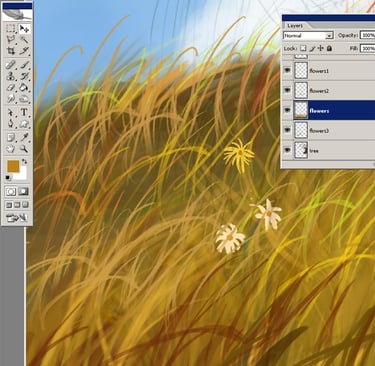
Task: Open white background color swatch
Action: click(x=22, y=174)
